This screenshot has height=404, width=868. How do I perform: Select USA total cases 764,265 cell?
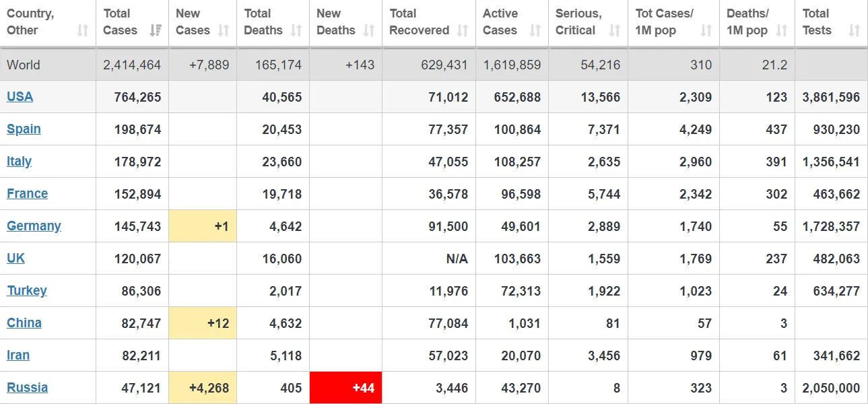tap(132, 97)
